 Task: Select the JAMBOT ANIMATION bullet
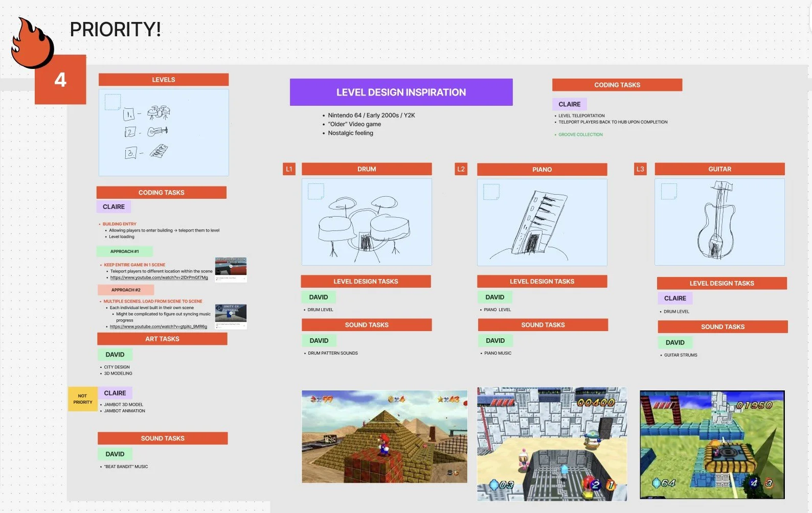click(x=125, y=411)
